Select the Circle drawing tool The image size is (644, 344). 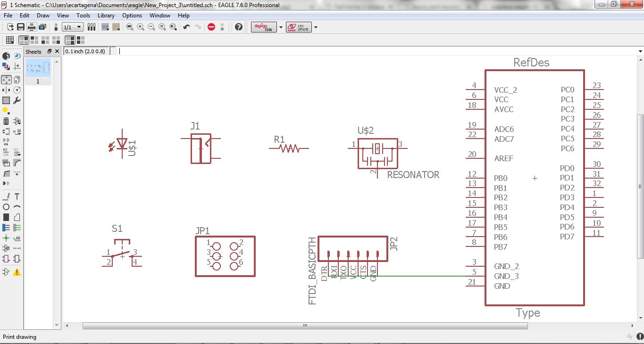6,206
